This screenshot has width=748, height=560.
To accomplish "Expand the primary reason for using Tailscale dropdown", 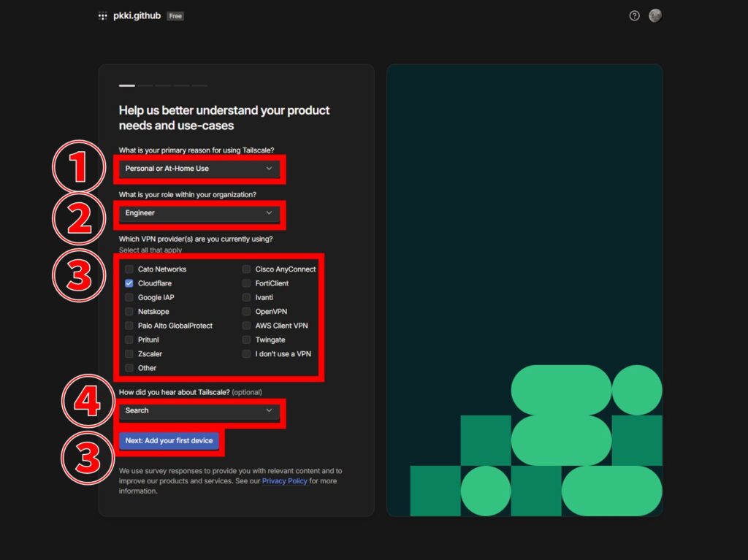I will pos(199,169).
